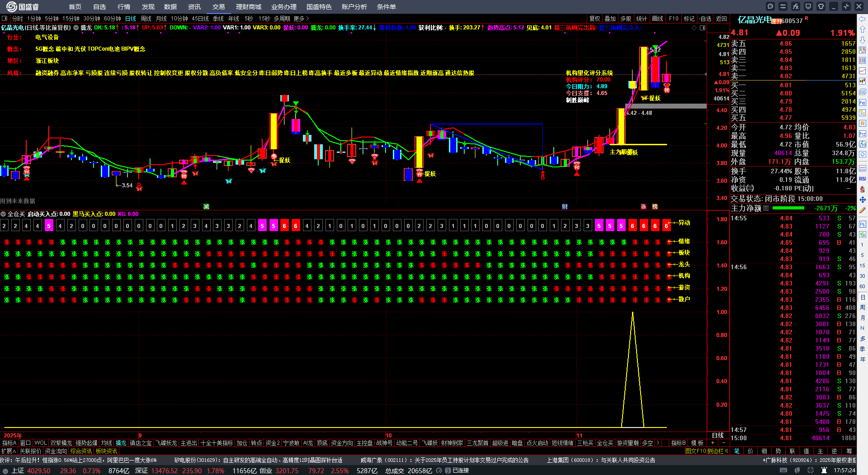
Task: Click the screen layout monitor icon
Action: pyautogui.click(x=808, y=6)
